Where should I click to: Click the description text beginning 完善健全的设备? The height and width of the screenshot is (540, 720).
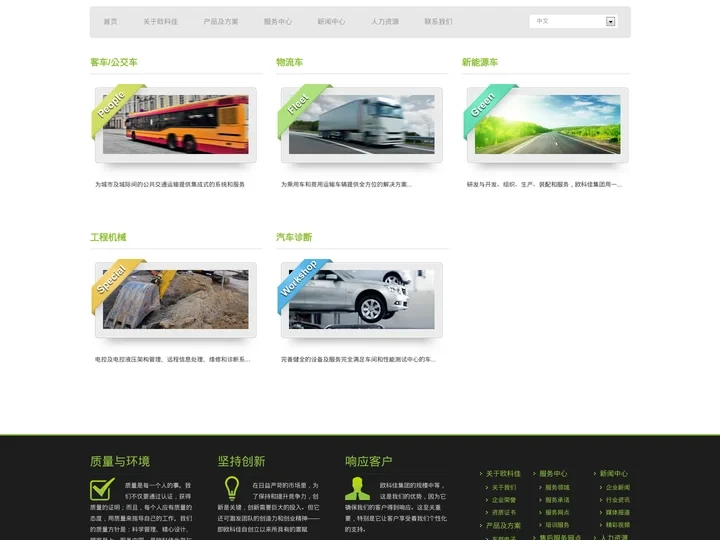358,359
